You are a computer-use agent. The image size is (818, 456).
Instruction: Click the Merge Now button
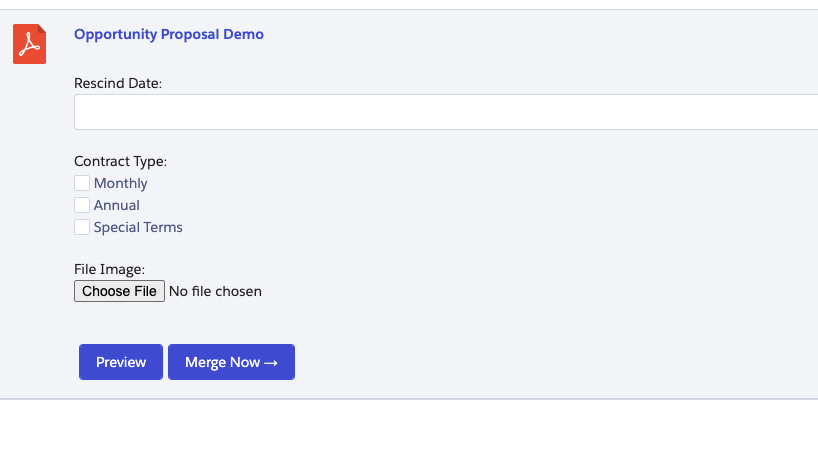pyautogui.click(x=222, y=362)
